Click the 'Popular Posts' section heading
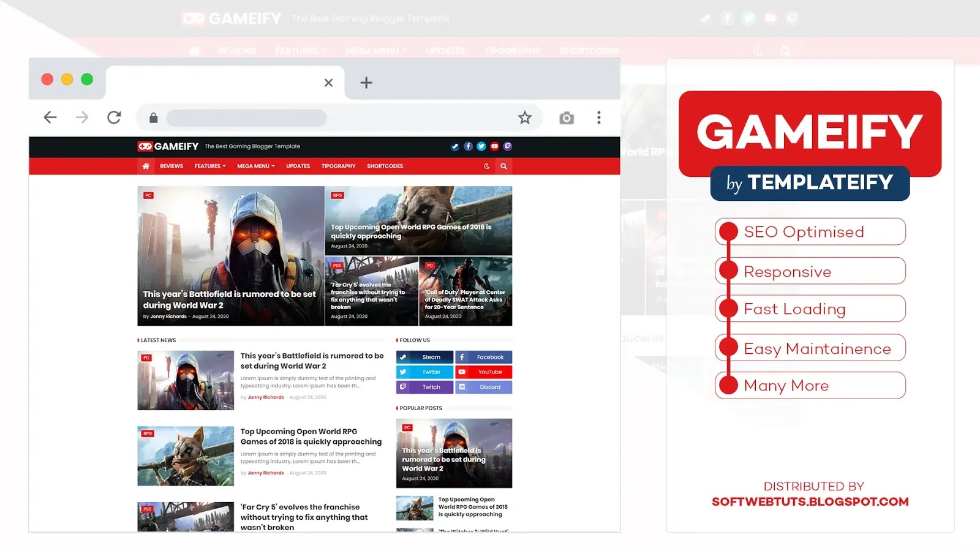Image resolution: width=980 pixels, height=551 pixels. click(x=421, y=408)
